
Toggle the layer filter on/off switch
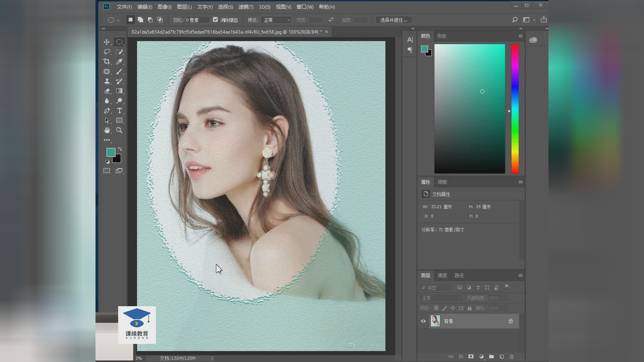tap(507, 287)
